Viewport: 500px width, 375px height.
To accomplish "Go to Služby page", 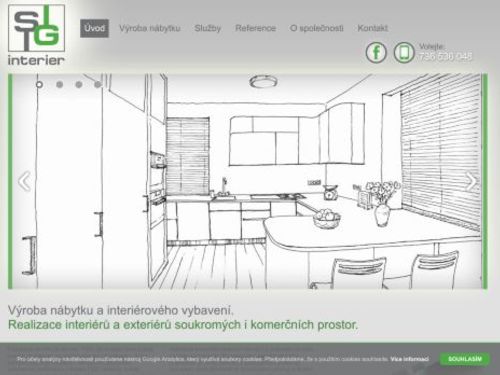I will coord(208,28).
